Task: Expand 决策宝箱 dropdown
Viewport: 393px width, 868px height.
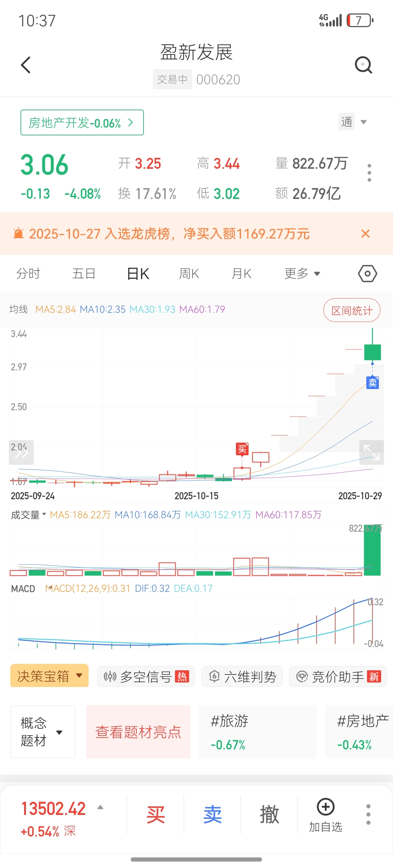Action: pos(49,676)
